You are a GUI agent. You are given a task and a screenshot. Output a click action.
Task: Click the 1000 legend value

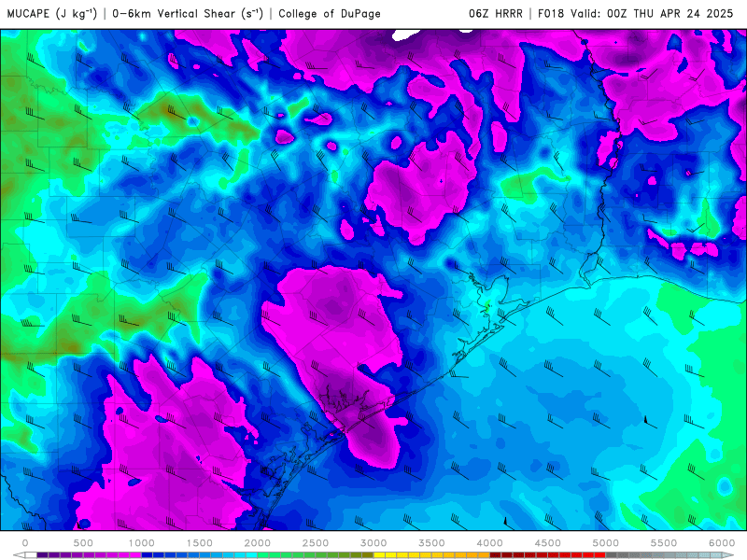coord(142,543)
